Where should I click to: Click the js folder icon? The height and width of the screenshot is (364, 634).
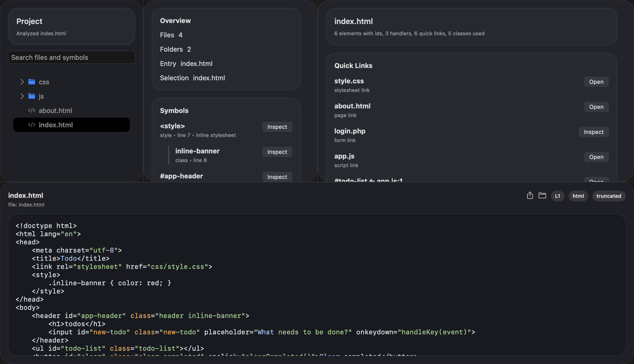[32, 96]
